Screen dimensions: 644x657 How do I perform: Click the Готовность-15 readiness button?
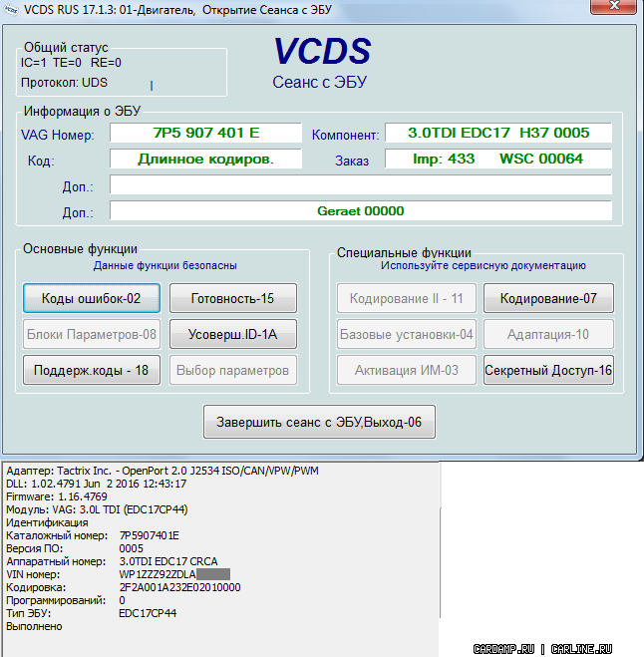[233, 298]
